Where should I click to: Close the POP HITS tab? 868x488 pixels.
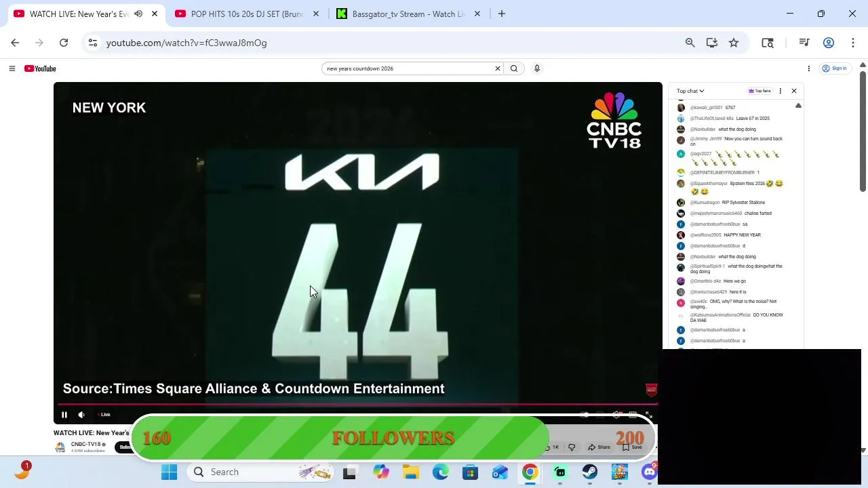pos(315,14)
